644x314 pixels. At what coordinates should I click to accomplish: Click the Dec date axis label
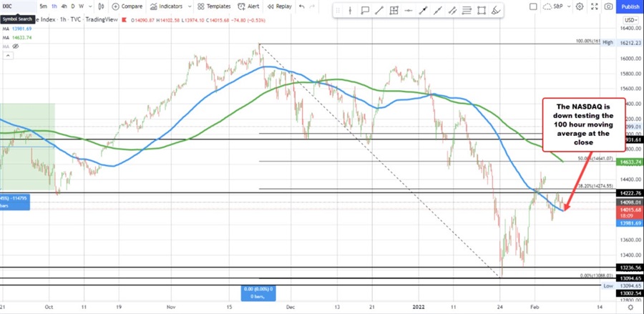click(291, 307)
